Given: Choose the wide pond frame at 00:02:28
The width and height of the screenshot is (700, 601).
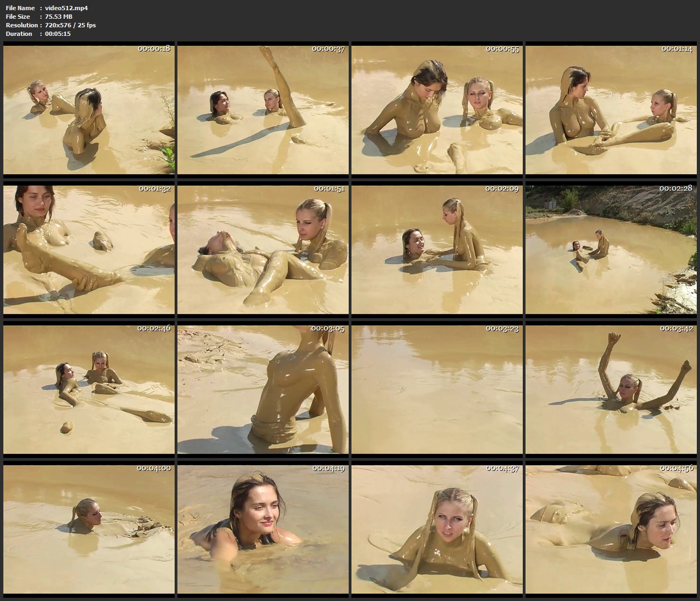Looking at the screenshot, I should tap(611, 250).
